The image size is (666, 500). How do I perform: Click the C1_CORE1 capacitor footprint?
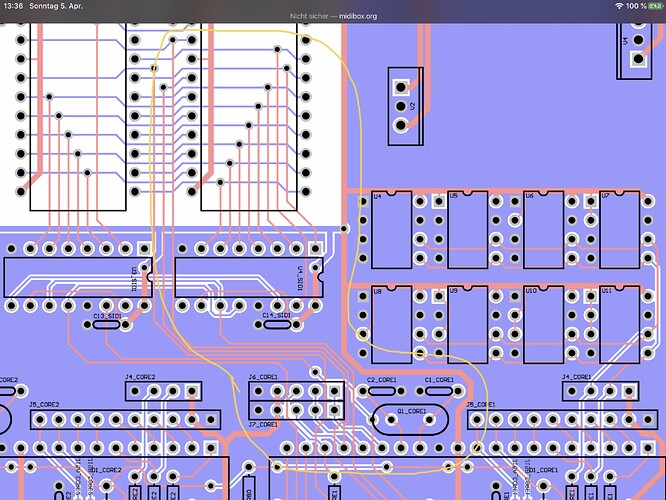click(439, 391)
